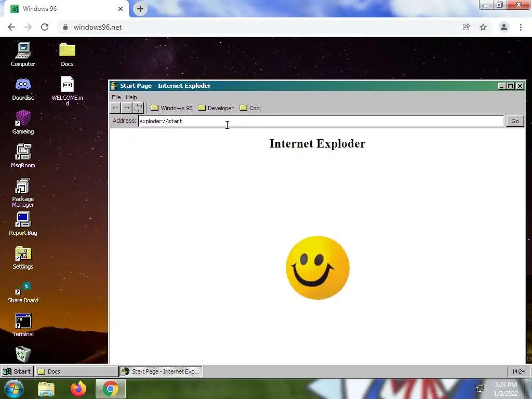Image resolution: width=532 pixels, height=399 pixels.
Task: Click the exploder://start address field
Action: [x=321, y=121]
